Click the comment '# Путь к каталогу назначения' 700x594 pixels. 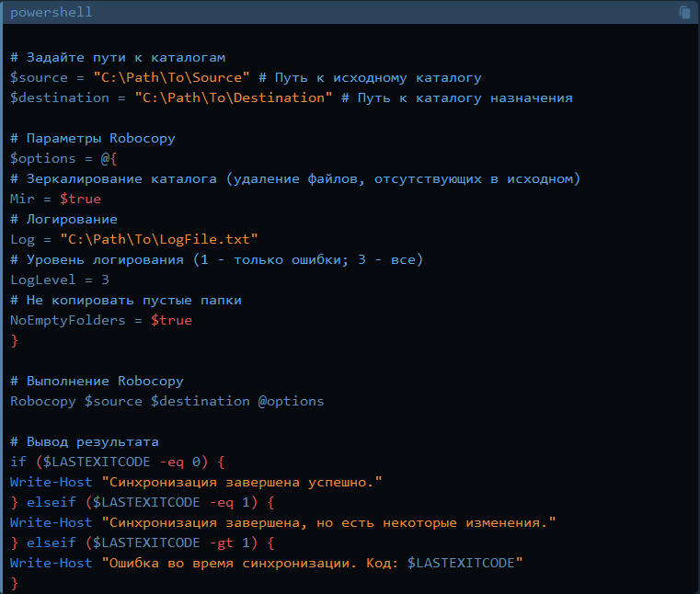coord(456,97)
